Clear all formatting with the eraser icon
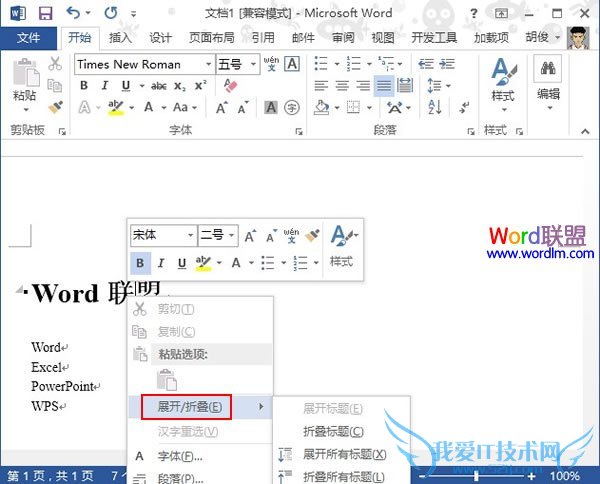The height and width of the screenshot is (484, 600). [x=231, y=85]
